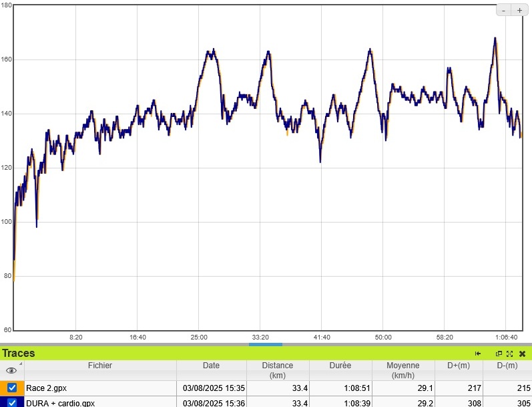Uncheck the Race 2.gpx trace checkbox
Screen dimensions: 532x407
12,388
